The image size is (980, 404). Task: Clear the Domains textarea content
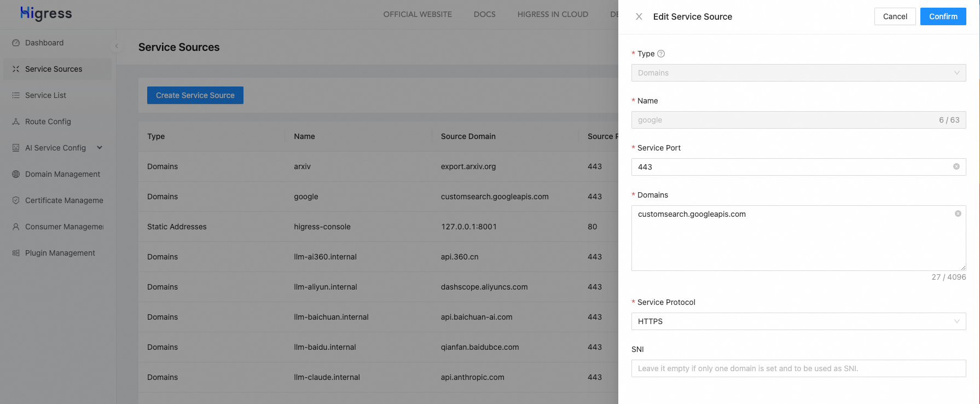pos(958,214)
